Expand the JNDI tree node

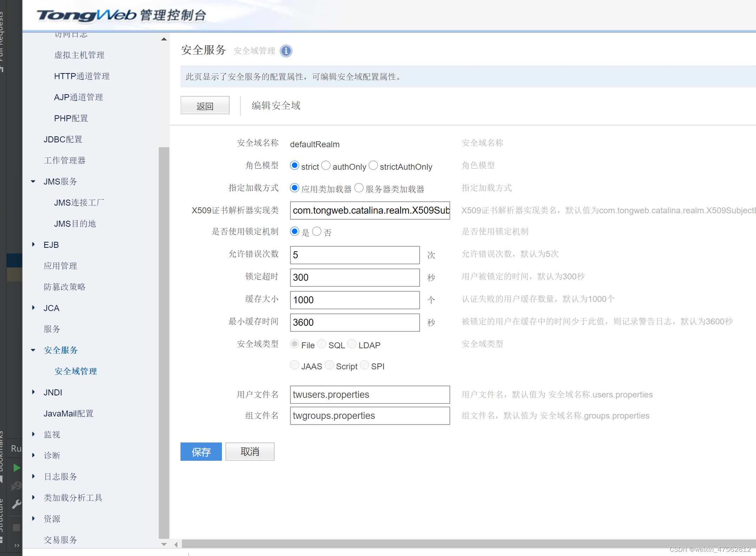[33, 392]
